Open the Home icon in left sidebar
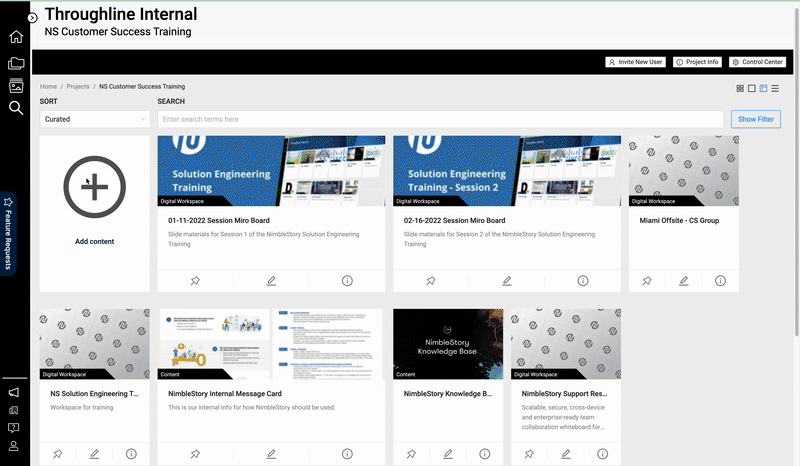Viewport: 800px width, 466px height. click(16, 38)
